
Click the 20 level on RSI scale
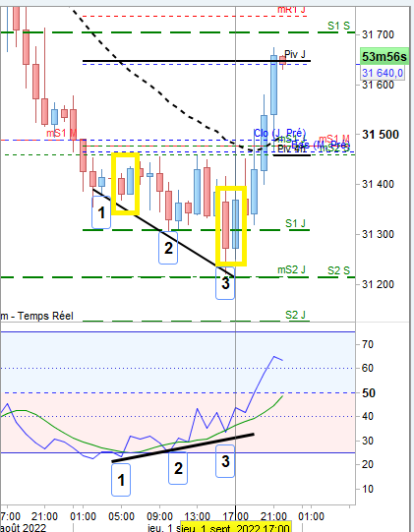click(368, 464)
